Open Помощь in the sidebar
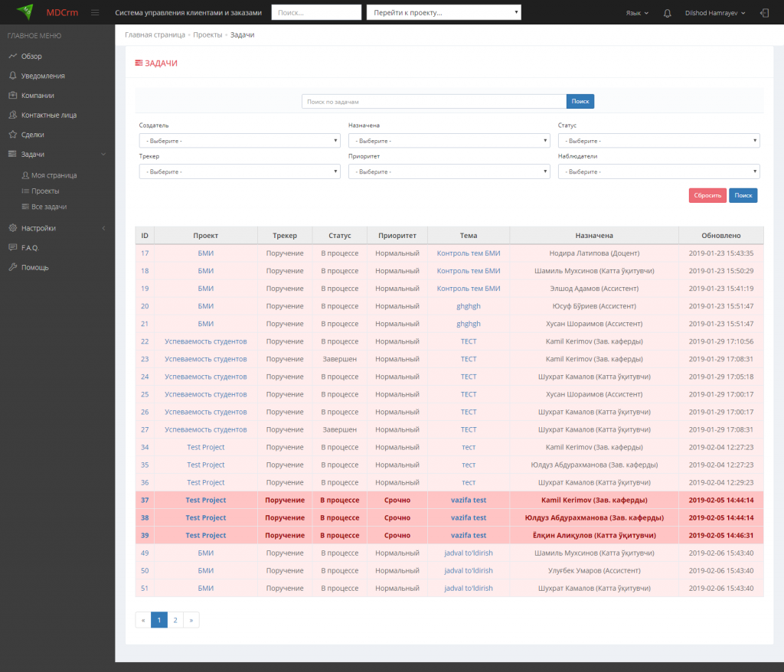The image size is (784, 672). point(34,267)
